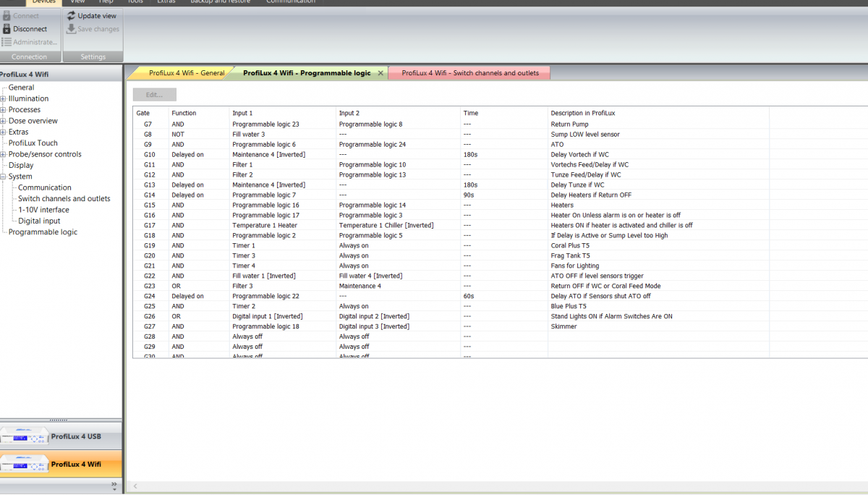The width and height of the screenshot is (868, 495).
Task: Expand the Probe/sensor controls node
Action: tap(4, 154)
